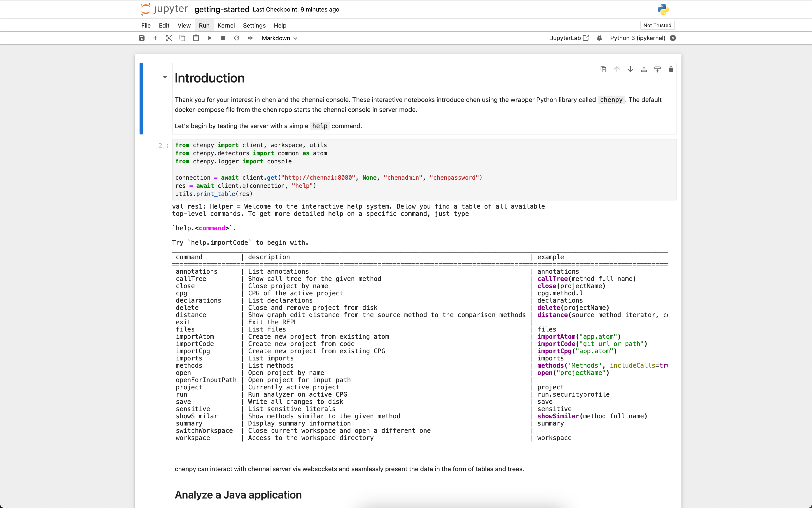Click the code cell with chenpy imports
Image resolution: width=812 pixels, height=508 pixels.
tap(424, 169)
